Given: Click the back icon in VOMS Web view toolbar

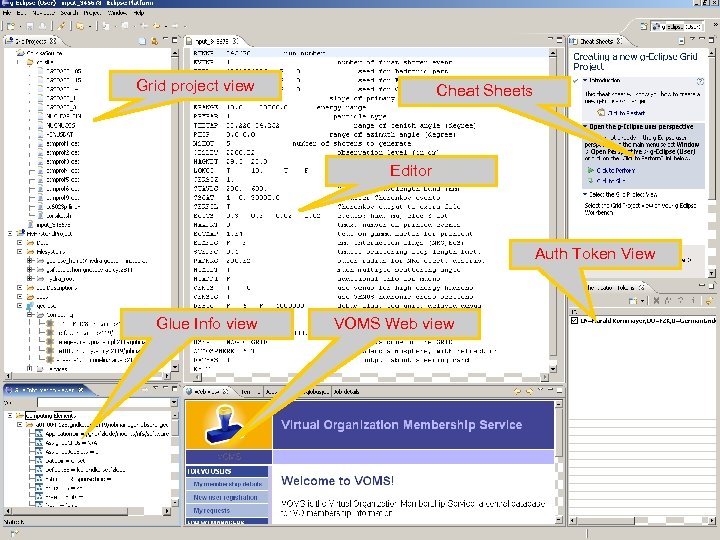Looking at the screenshot, I should [518, 391].
